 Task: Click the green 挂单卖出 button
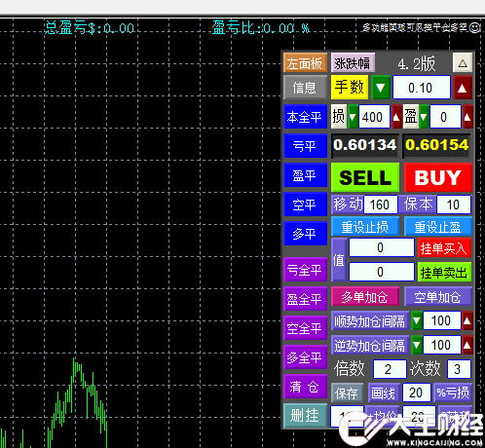(x=444, y=272)
